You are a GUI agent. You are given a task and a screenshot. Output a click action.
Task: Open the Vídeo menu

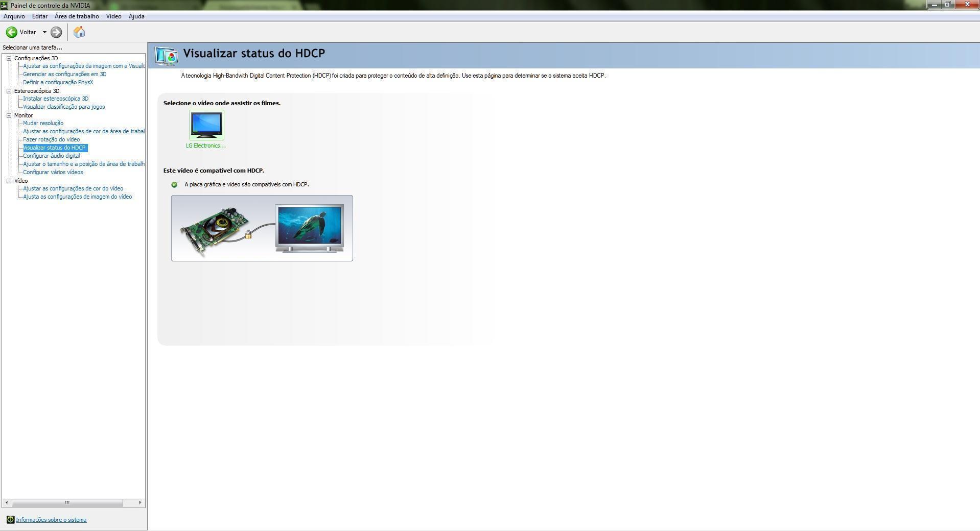click(x=114, y=16)
